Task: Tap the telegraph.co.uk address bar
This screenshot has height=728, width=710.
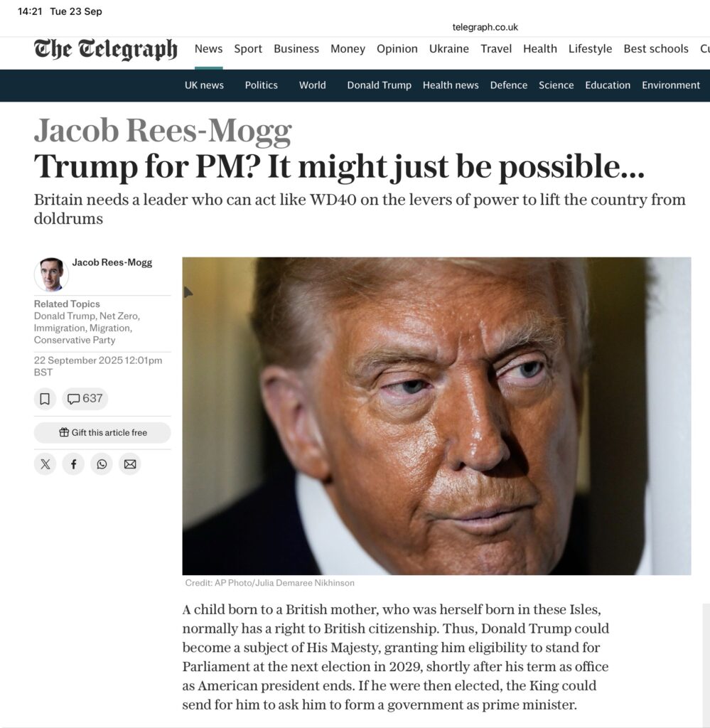Action: pyautogui.click(x=485, y=27)
